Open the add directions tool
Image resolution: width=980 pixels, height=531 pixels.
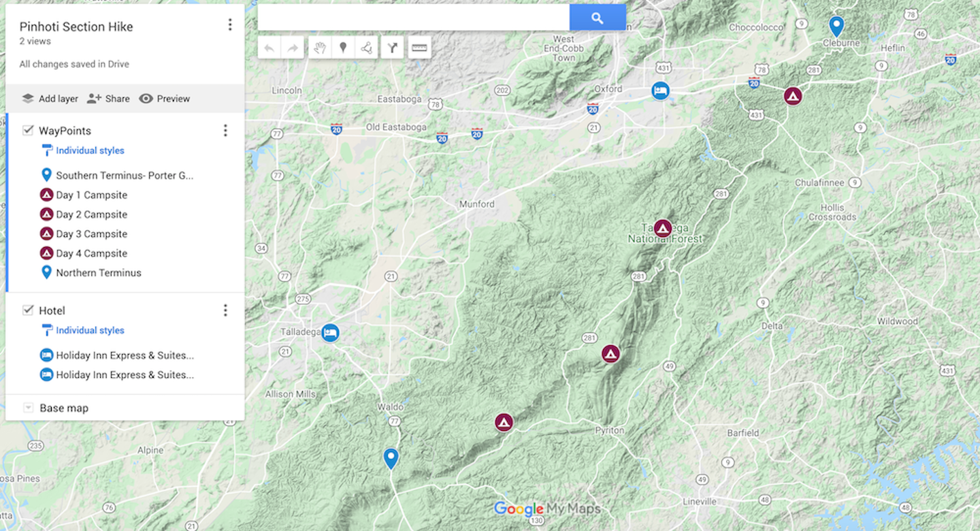392,47
